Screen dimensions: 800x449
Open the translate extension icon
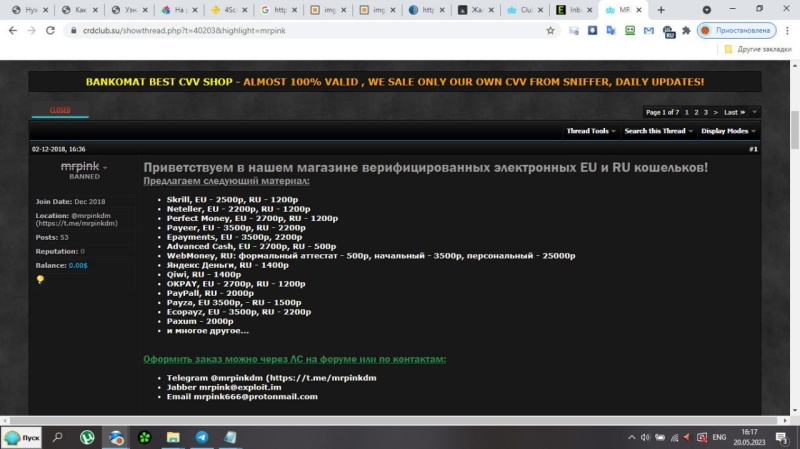(x=611, y=31)
